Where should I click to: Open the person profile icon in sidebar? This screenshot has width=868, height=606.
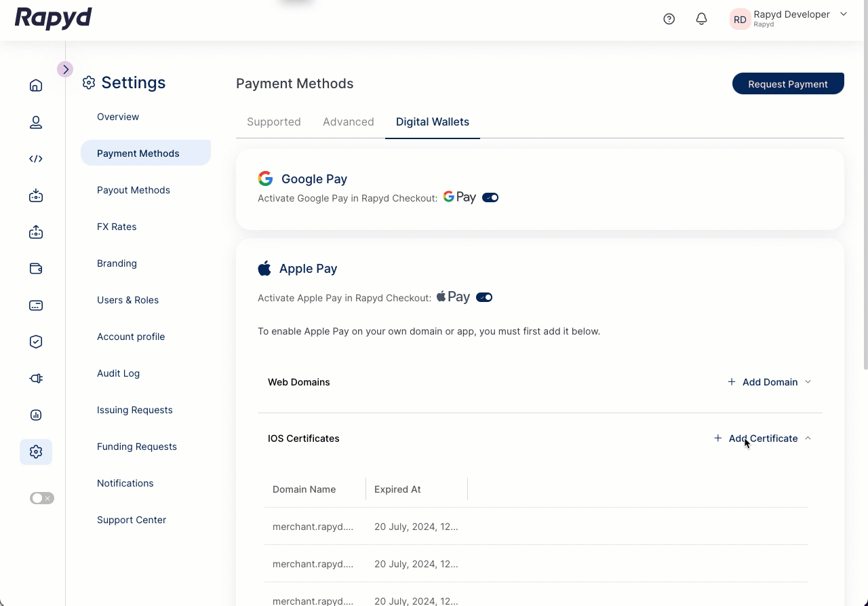[x=36, y=122]
